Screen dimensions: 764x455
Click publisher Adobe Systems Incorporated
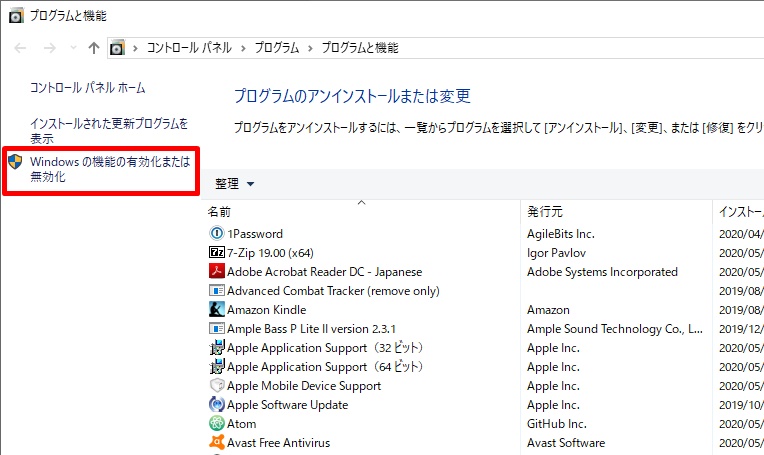point(602,272)
